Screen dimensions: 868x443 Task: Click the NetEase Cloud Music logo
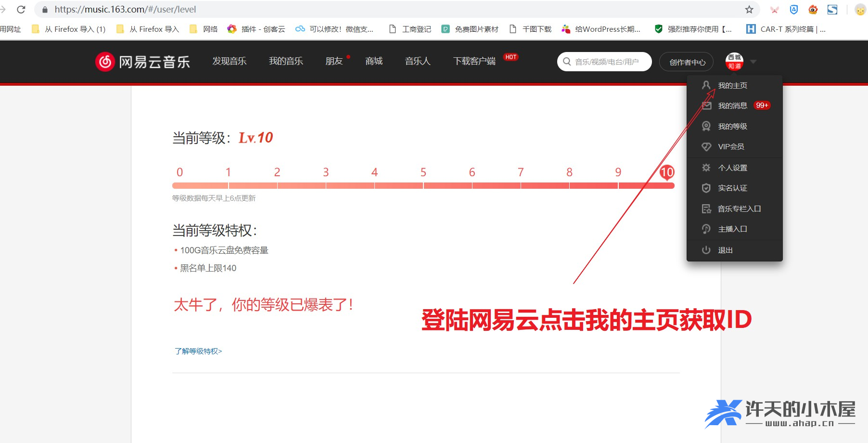(x=142, y=62)
